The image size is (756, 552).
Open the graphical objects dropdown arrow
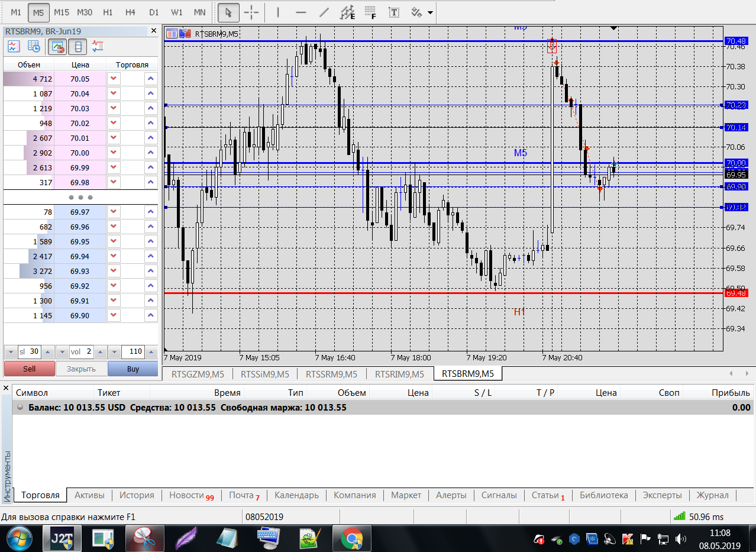(x=430, y=12)
